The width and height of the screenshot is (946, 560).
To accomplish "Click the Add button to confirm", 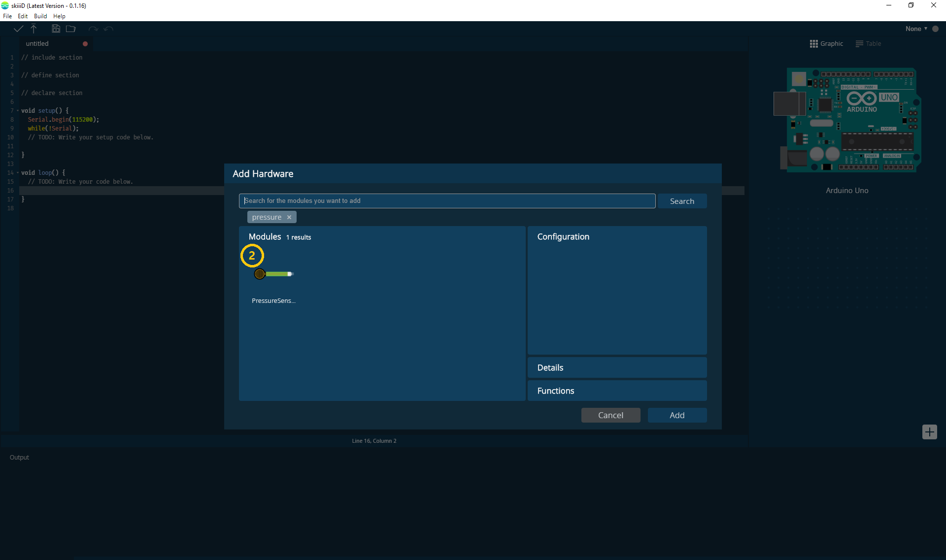I will (676, 415).
